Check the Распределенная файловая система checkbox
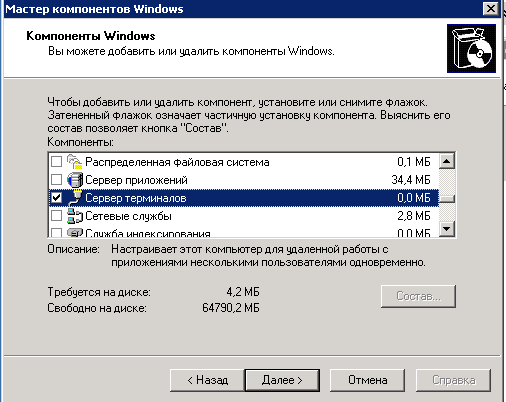This screenshot has width=506, height=402. [56, 162]
